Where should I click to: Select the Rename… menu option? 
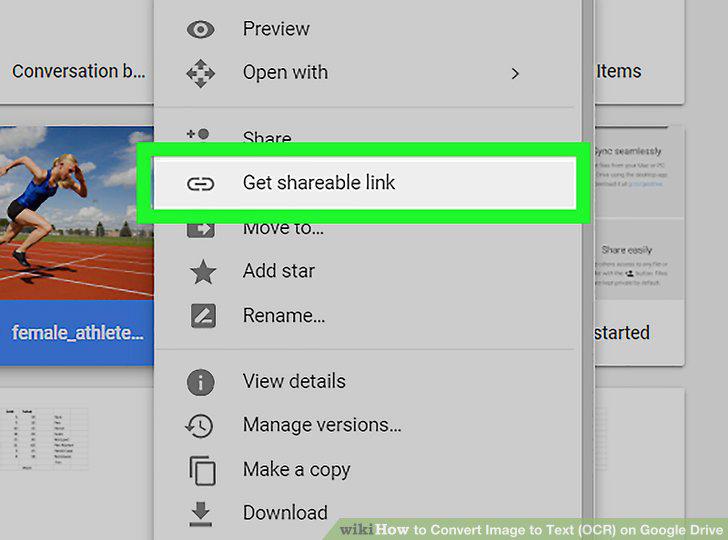click(284, 316)
